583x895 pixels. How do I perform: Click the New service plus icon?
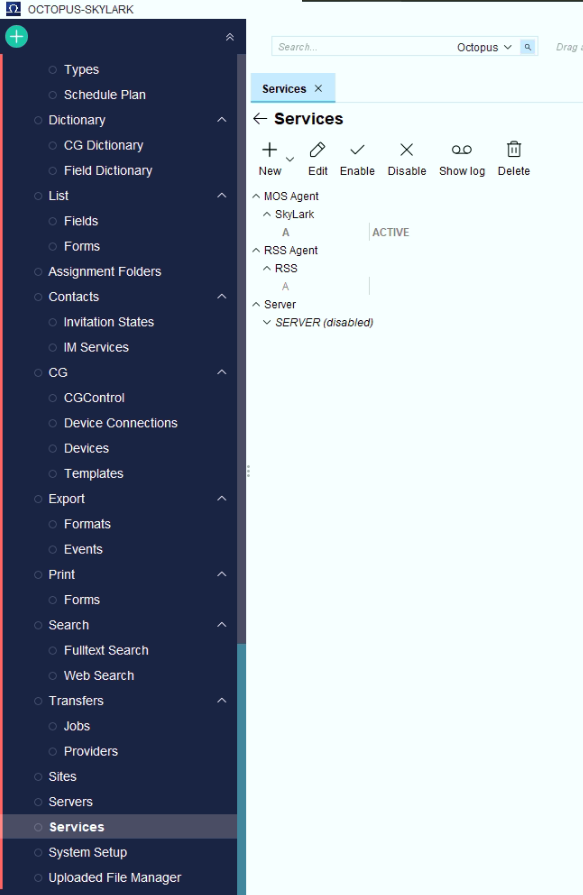[270, 150]
